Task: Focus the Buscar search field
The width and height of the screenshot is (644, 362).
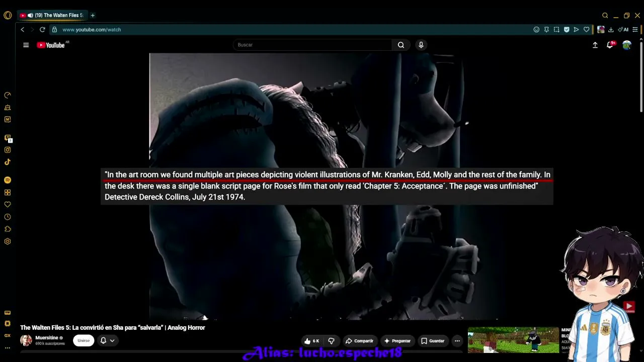Action: (x=312, y=45)
